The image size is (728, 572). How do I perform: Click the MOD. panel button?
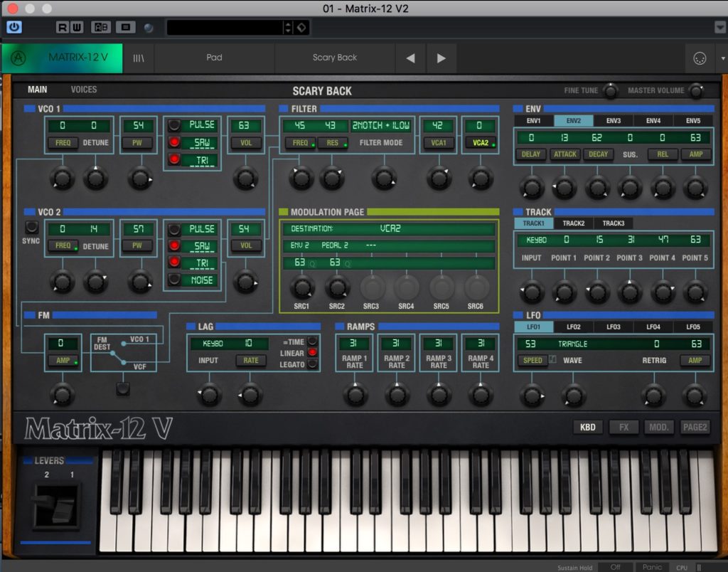tap(659, 427)
